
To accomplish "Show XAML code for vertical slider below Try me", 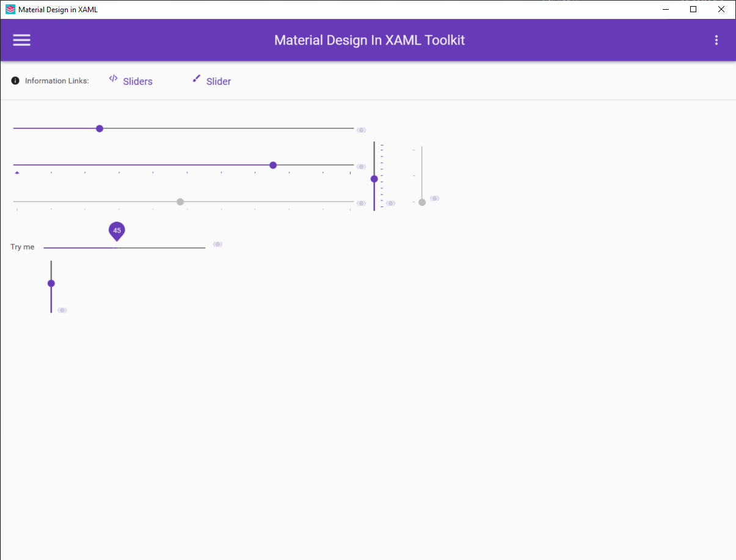I will point(62,310).
